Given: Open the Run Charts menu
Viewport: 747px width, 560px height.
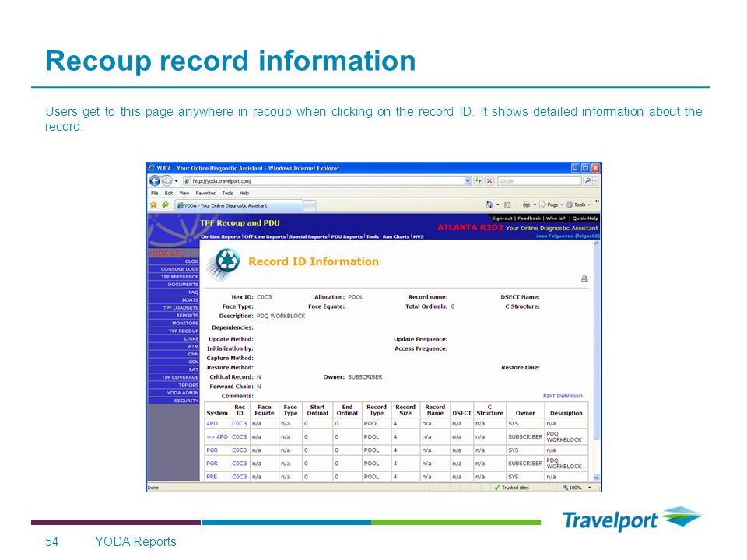Looking at the screenshot, I should pyautogui.click(x=396, y=236).
